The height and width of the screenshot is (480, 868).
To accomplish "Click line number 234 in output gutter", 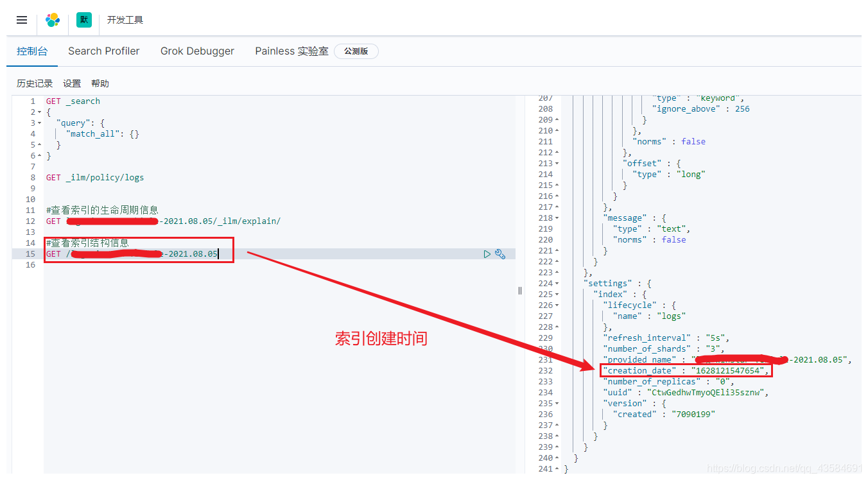I will (x=545, y=393).
